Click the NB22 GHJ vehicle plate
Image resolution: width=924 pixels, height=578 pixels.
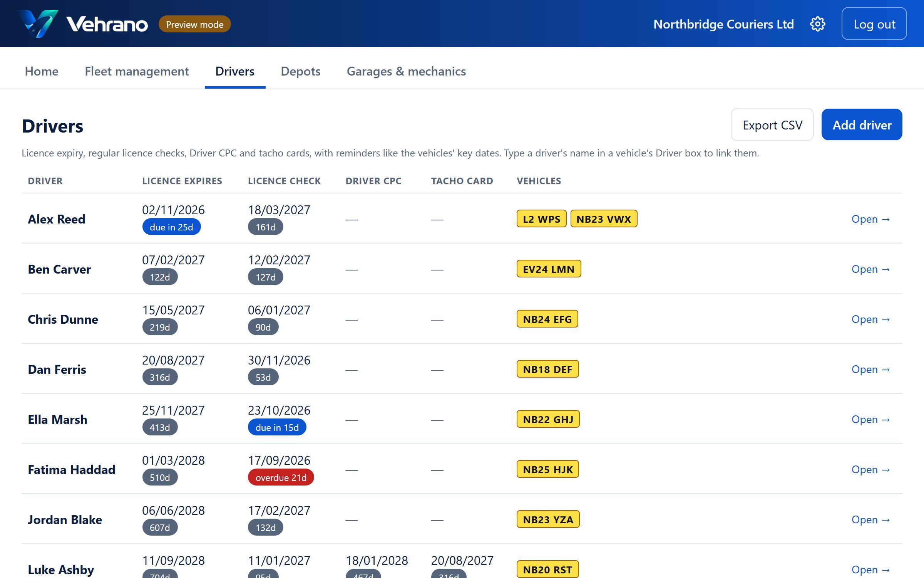[548, 419]
